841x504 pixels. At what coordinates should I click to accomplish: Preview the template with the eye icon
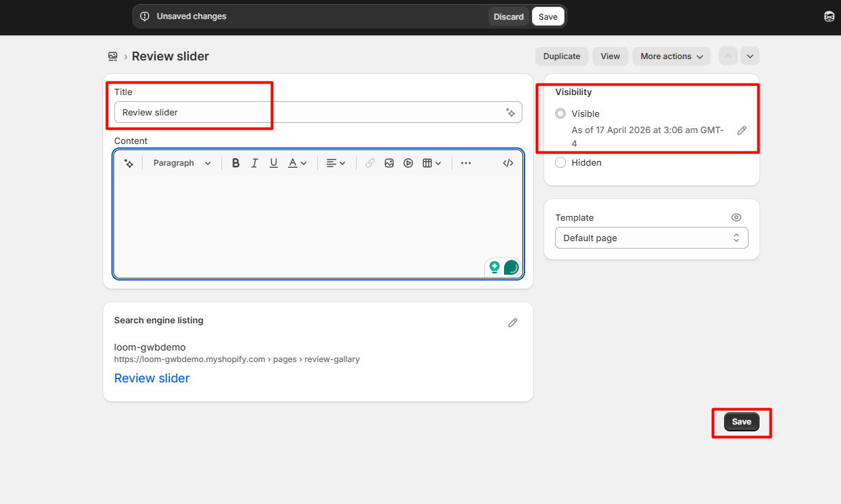tap(736, 217)
